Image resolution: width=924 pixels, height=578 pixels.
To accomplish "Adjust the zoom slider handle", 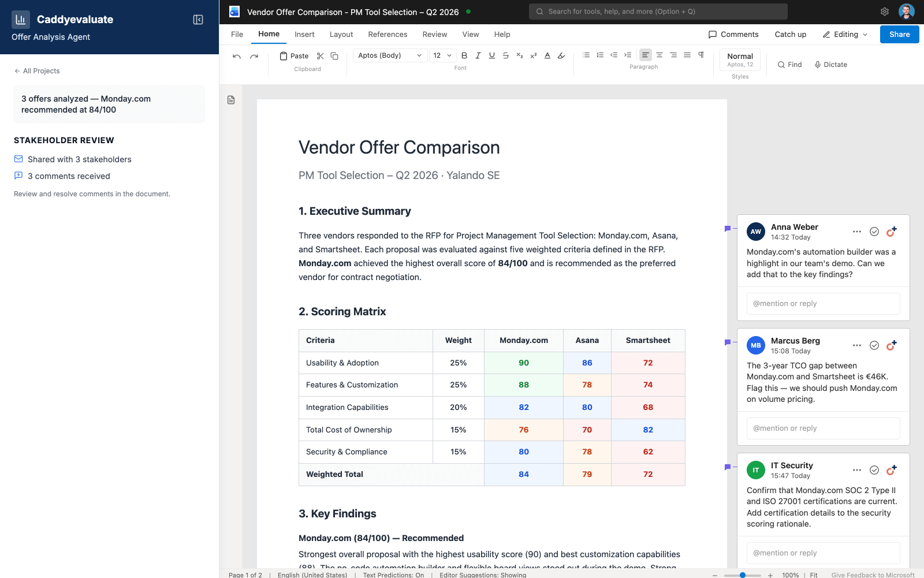I will [743, 575].
